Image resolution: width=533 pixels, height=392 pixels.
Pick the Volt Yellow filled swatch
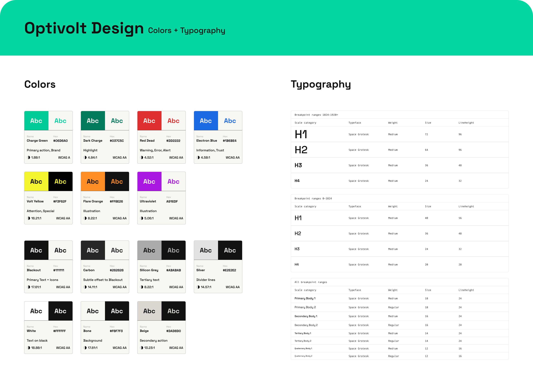(36, 182)
